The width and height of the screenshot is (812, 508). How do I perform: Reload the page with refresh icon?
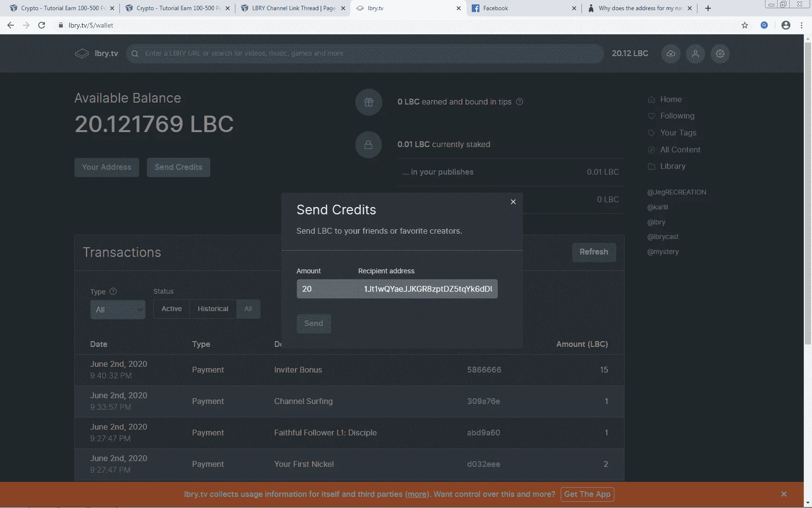tap(42, 25)
